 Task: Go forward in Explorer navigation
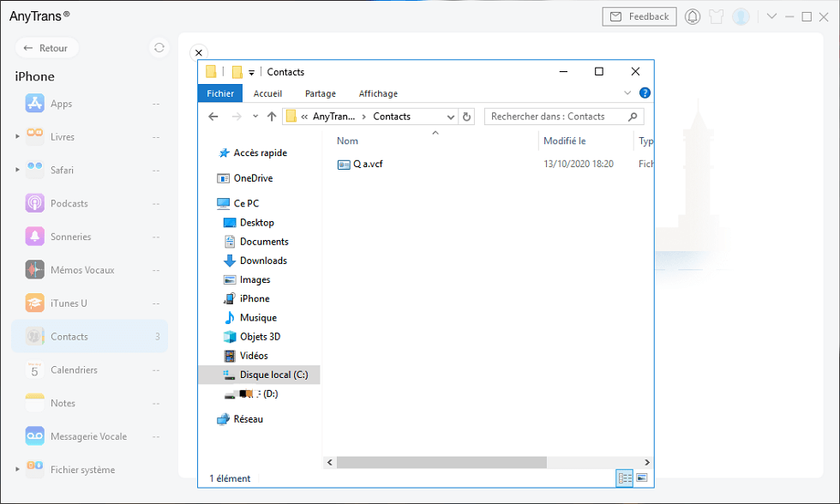pos(237,117)
